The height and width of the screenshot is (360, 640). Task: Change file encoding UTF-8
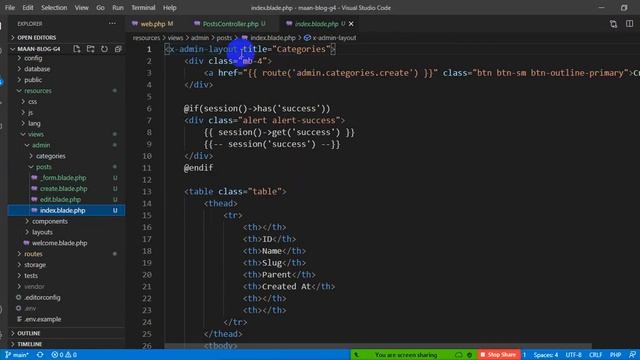573,355
